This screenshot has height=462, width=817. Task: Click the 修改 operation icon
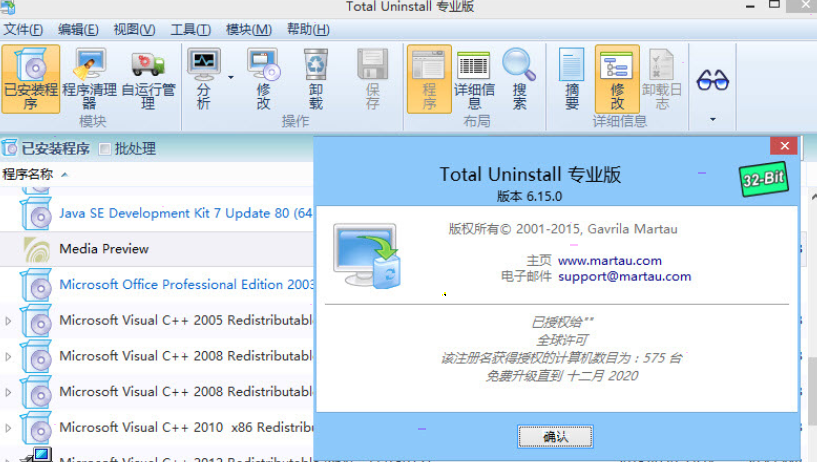[264, 79]
